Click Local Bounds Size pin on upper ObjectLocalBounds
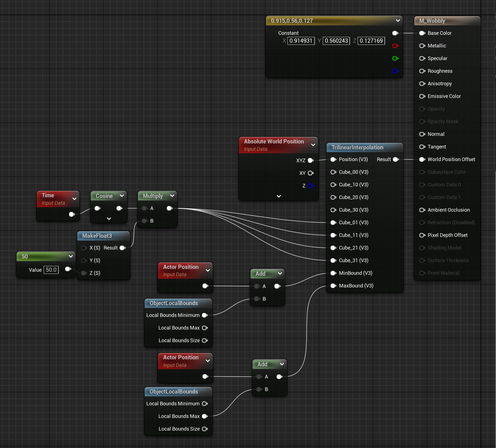Viewport: 496px width, 448px height. pyautogui.click(x=205, y=340)
